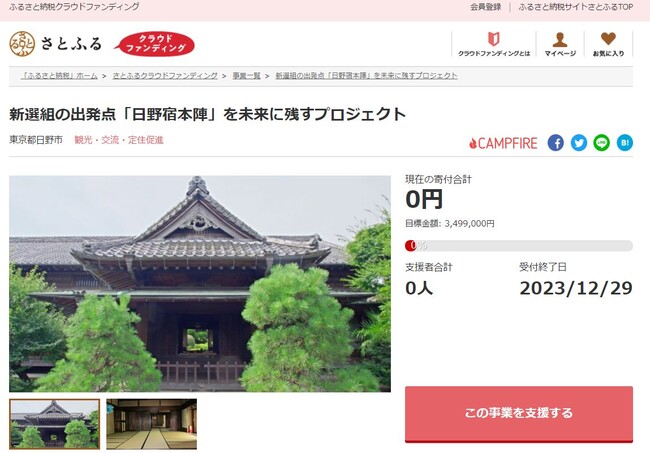Screen dimensions: 650x453
Task: Share project on Facebook
Action: point(555,143)
